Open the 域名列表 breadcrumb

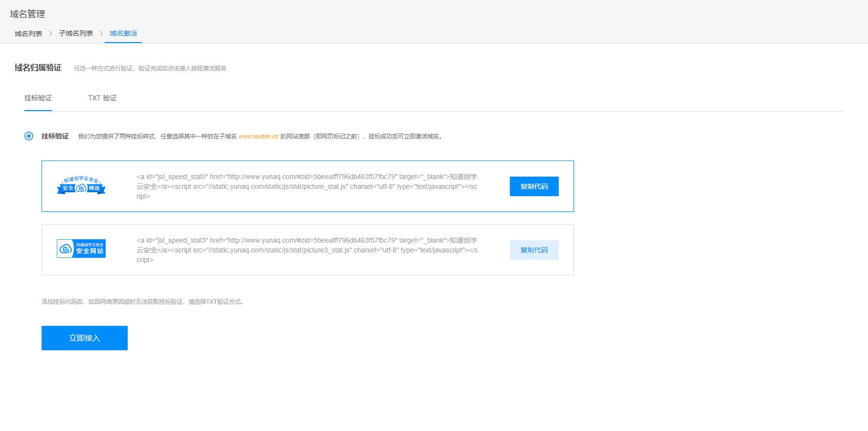point(28,34)
